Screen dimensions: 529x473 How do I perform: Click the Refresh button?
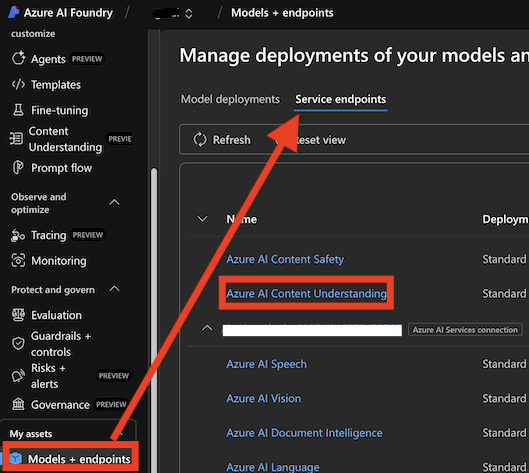click(x=222, y=140)
